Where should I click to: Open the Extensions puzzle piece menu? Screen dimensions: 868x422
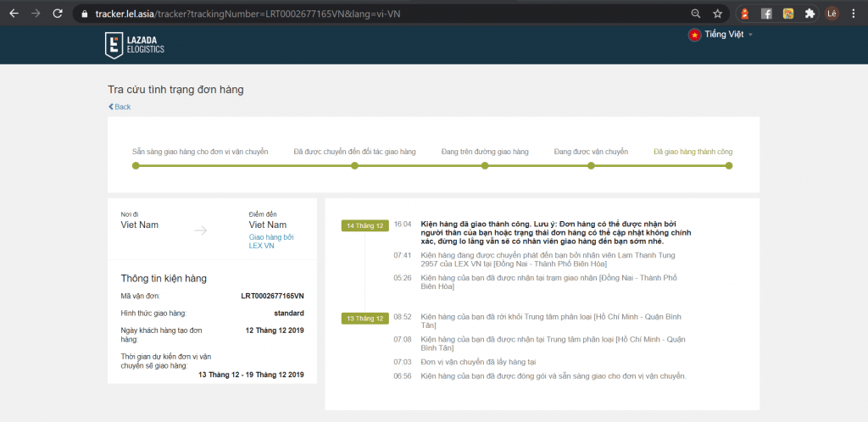(x=810, y=14)
